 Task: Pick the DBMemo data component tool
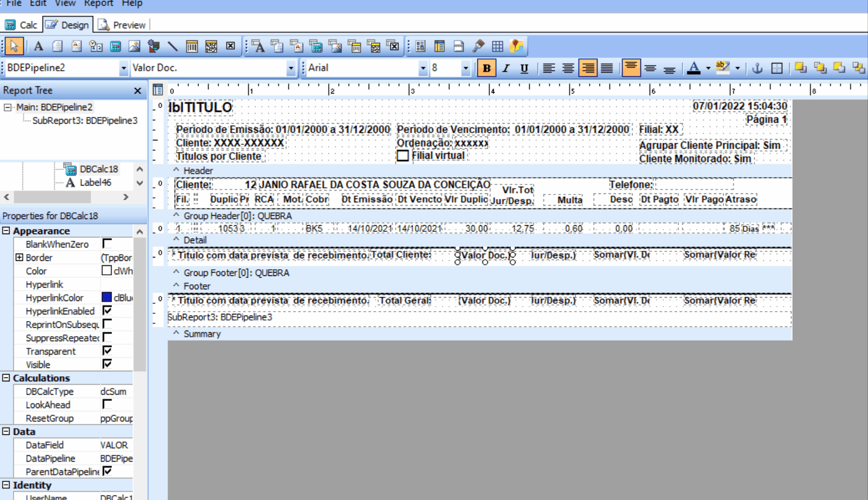point(277,46)
